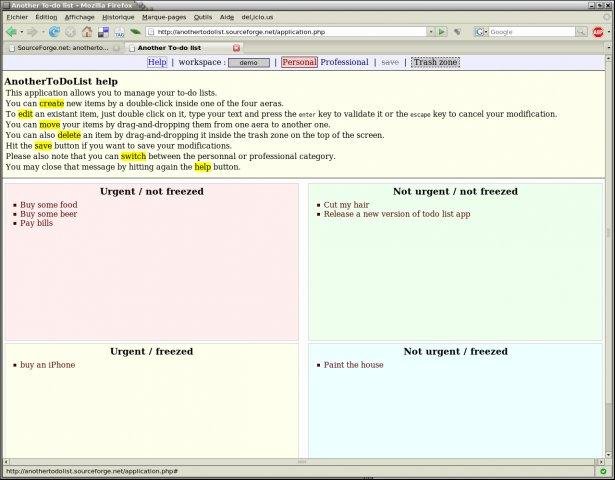The width and height of the screenshot is (615, 480).
Task: Go to the Home page icon
Action: coord(87,32)
